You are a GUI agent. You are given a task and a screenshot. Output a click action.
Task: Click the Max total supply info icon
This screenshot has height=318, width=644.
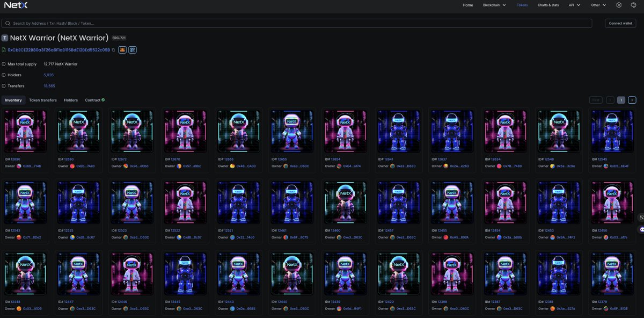pyautogui.click(x=4, y=64)
